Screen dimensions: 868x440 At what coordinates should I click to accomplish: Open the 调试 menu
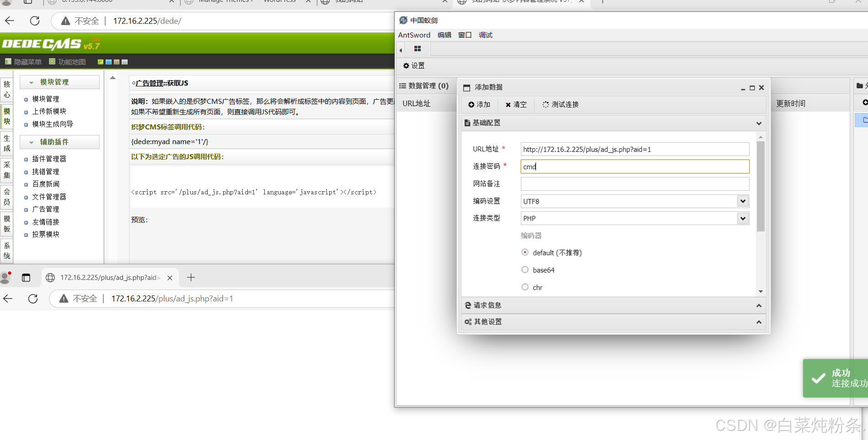[485, 35]
